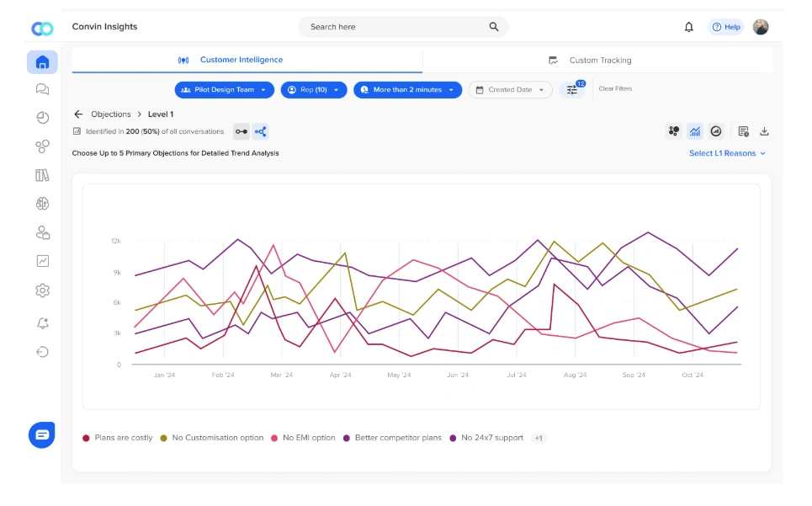Screen dimensions: 812x506
Task: Open the AI insights brain icon in sidebar
Action: (x=43, y=203)
